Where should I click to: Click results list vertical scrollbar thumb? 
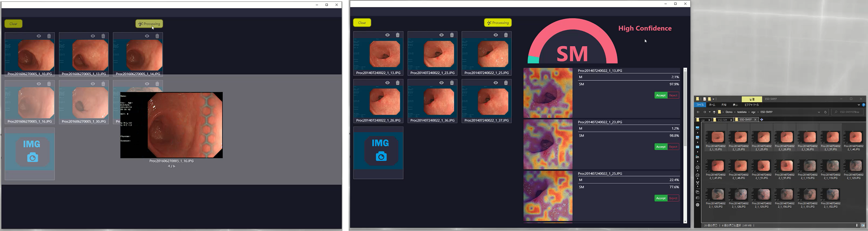pyautogui.click(x=685, y=108)
